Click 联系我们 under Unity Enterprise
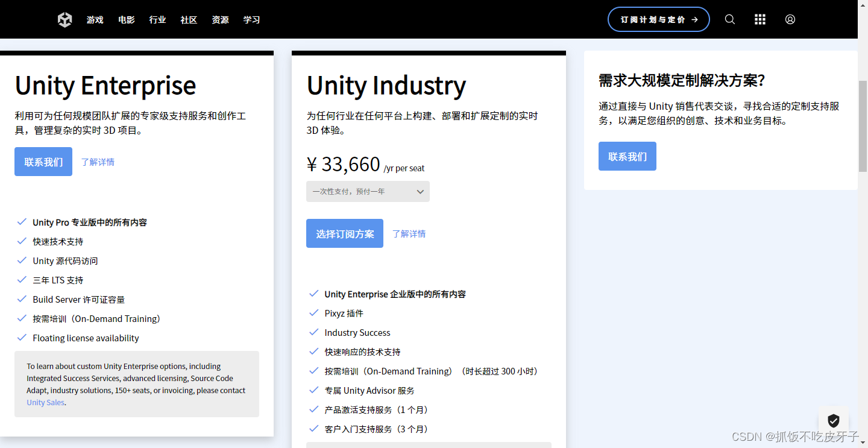 point(43,162)
